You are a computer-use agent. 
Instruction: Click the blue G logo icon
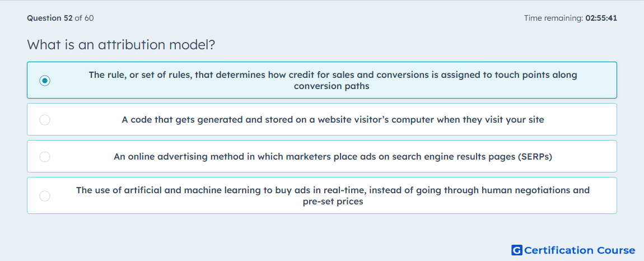pos(517,250)
